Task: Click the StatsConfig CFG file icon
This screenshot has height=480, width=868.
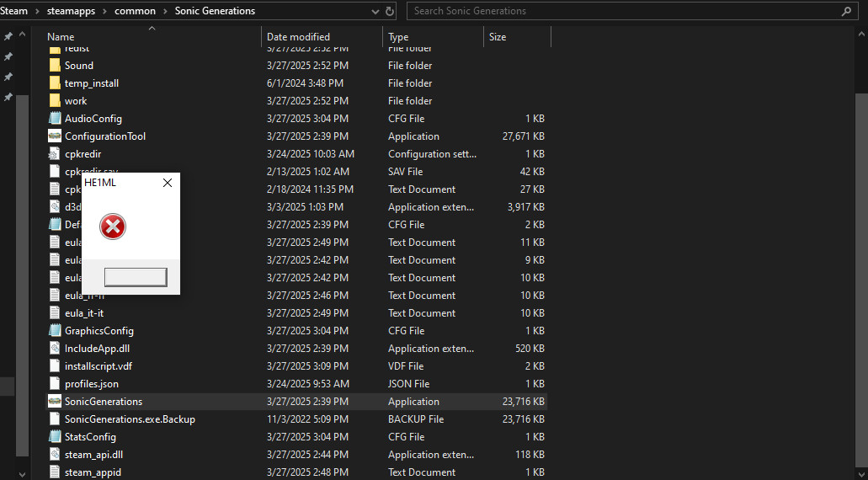Action: [55, 437]
